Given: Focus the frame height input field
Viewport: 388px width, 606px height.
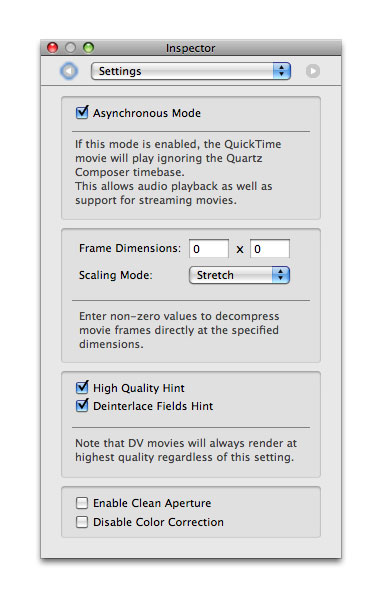Looking at the screenshot, I should (x=270, y=249).
